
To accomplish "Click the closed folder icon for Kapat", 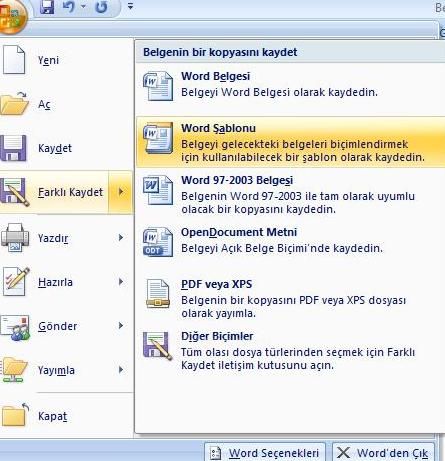I will [x=15, y=415].
